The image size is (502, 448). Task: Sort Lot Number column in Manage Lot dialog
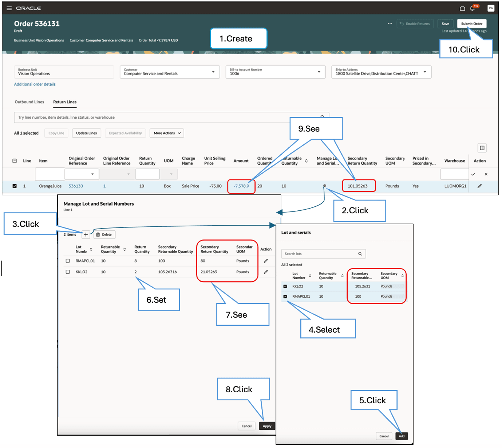[91, 249]
